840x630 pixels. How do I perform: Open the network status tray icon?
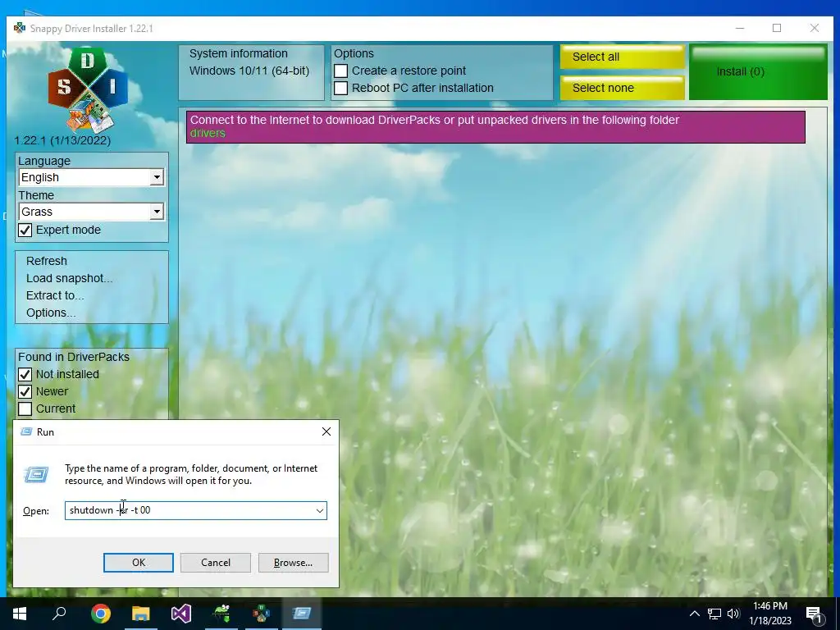[714, 614]
